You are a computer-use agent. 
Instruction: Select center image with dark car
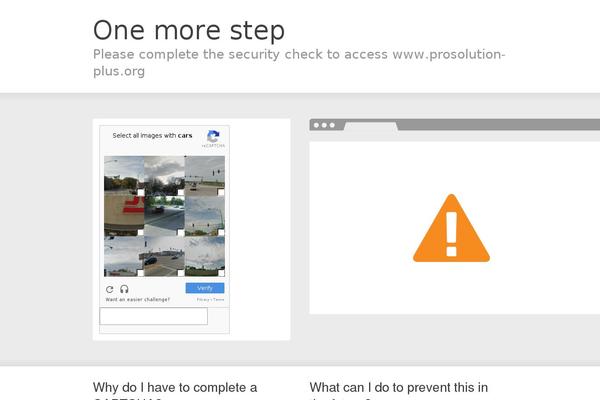point(164,216)
